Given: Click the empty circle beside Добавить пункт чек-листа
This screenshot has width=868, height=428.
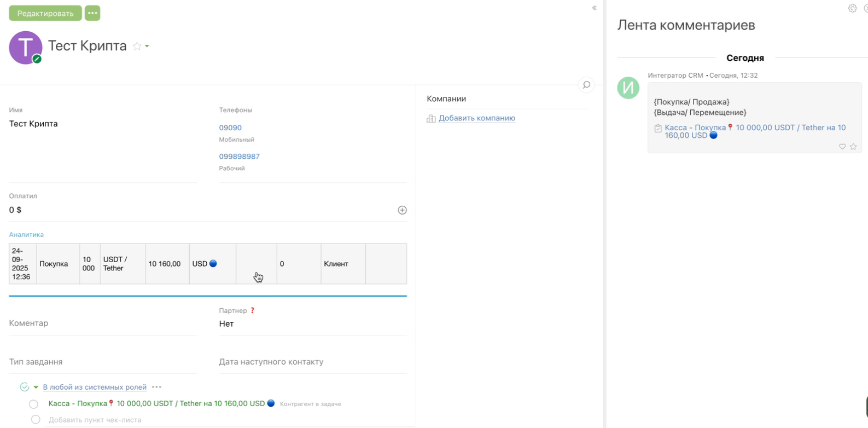Looking at the screenshot, I should coord(36,420).
